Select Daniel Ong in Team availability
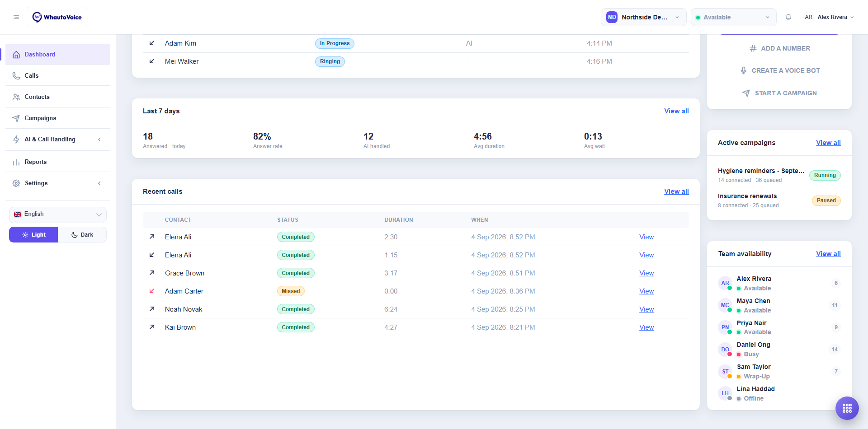Screen dimensions: 868x429 779,350
